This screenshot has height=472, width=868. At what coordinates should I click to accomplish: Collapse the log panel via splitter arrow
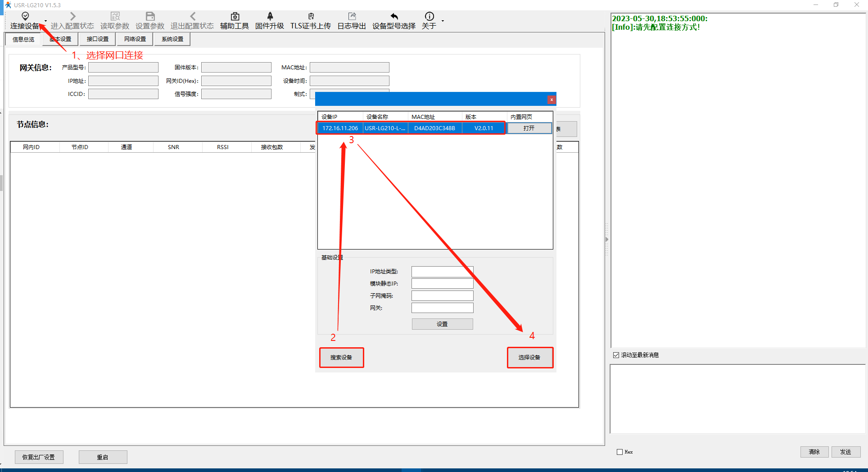click(607, 239)
